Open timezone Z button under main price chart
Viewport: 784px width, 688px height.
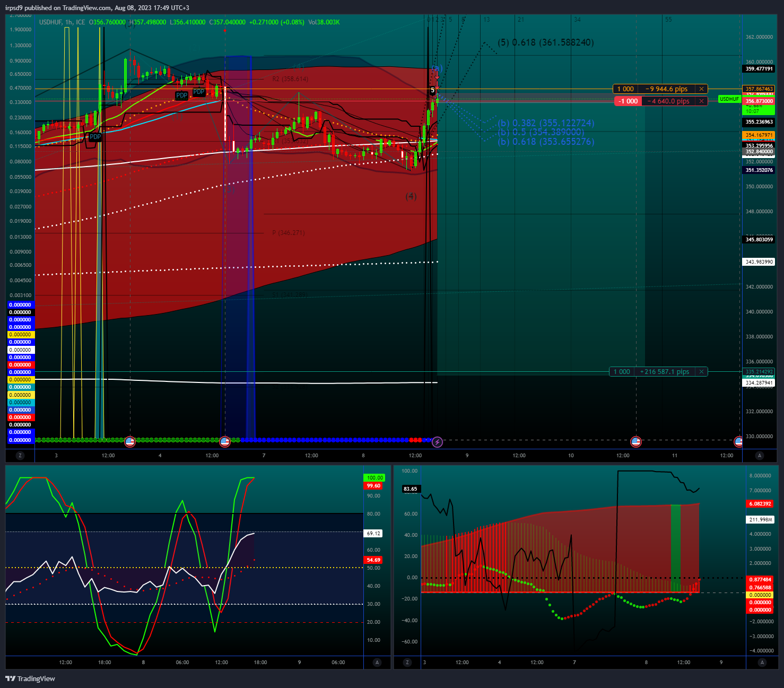(20, 456)
